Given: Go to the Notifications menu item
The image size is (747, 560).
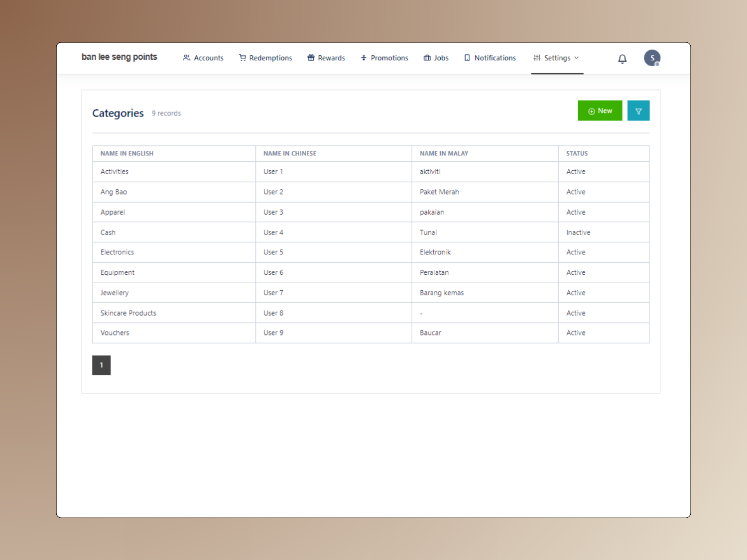Looking at the screenshot, I should tap(495, 58).
